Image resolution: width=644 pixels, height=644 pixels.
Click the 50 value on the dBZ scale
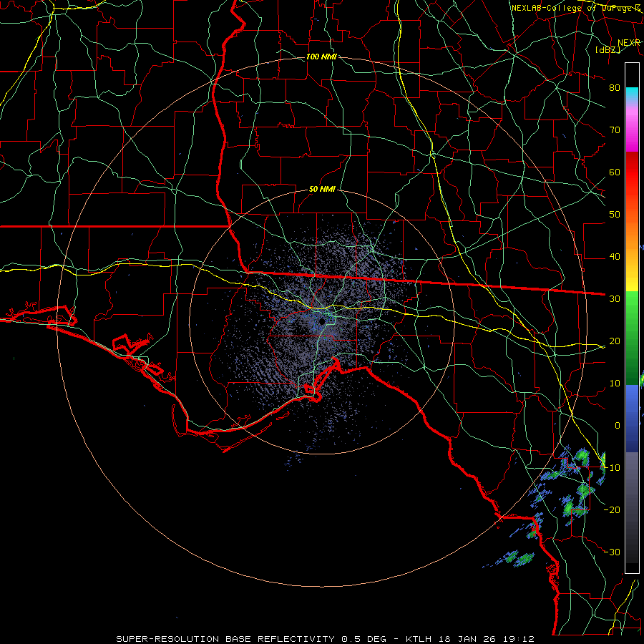[615, 215]
